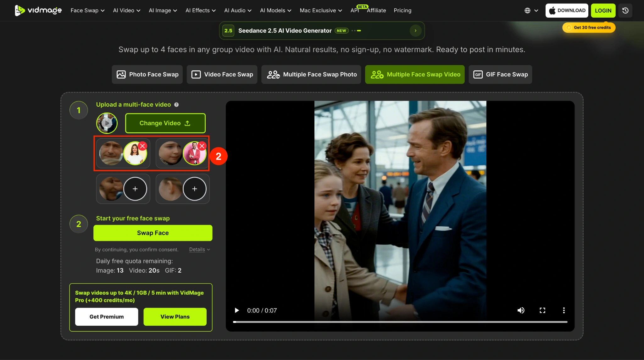Open Seedance 2.5 AI Video Generator banner
Screen dimensions: 644x360
322,30
